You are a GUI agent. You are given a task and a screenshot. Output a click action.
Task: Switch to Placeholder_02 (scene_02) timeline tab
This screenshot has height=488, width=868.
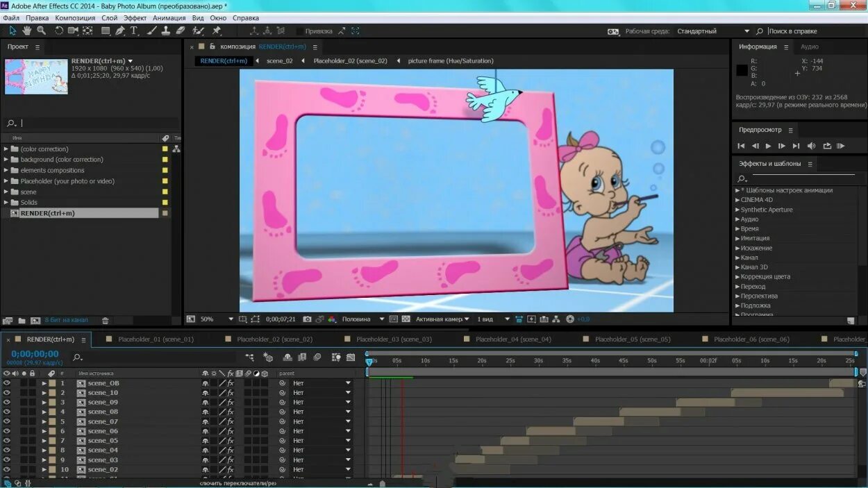point(274,339)
